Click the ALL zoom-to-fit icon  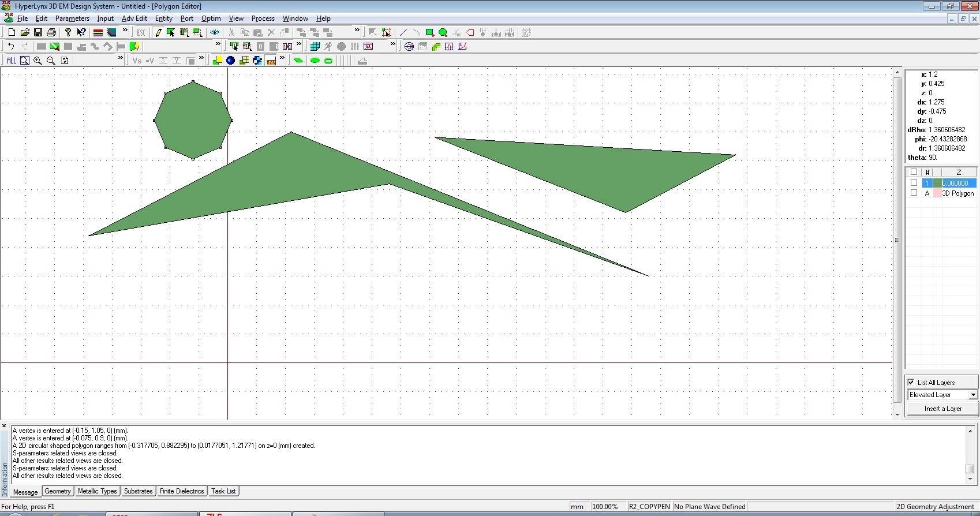click(11, 60)
